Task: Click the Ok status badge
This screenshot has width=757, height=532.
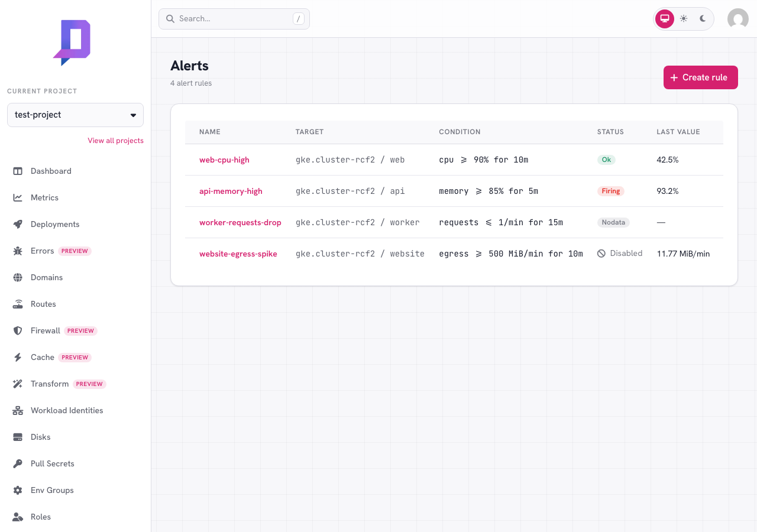Action: coord(606,160)
